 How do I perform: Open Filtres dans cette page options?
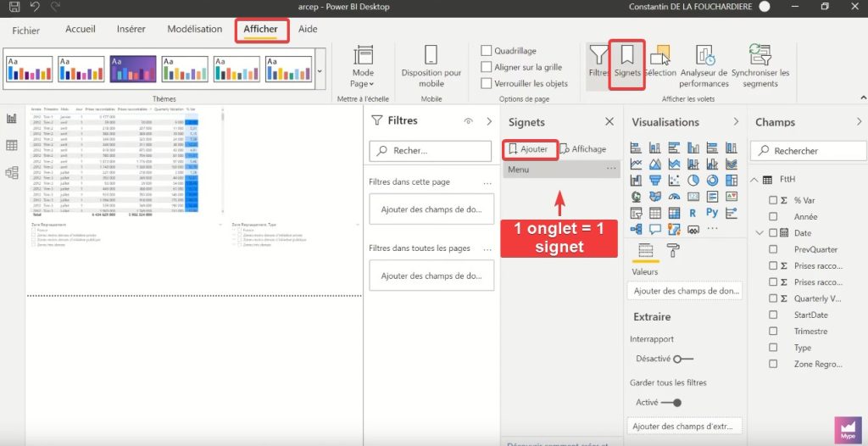click(487, 182)
